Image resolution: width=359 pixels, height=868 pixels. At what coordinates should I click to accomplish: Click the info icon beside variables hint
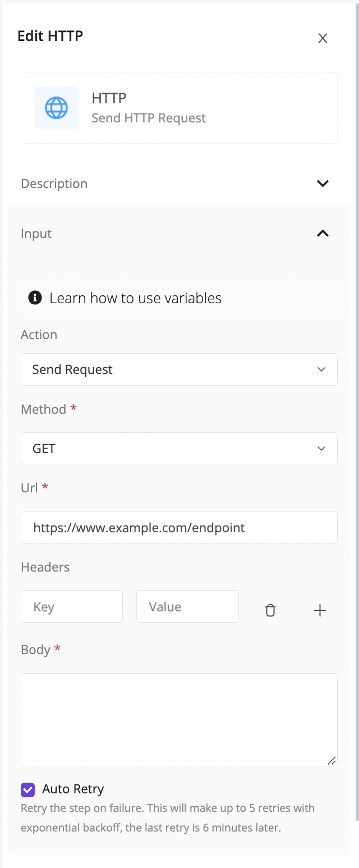click(35, 298)
